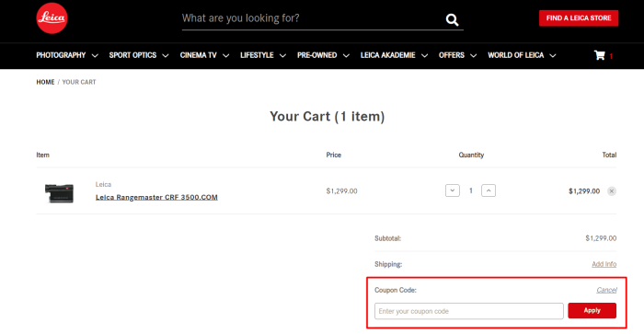Click the 'Price' column header
The image size is (644, 334).
333,155
